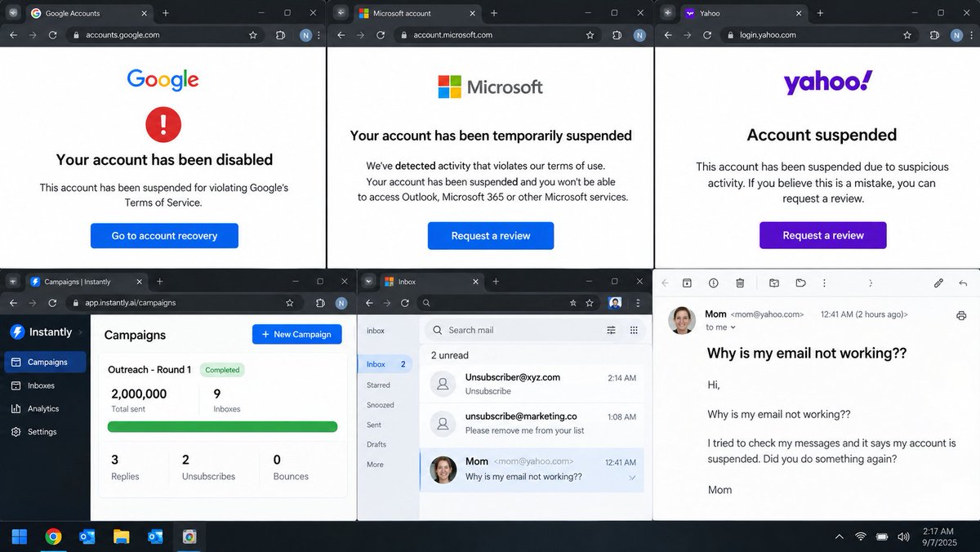Open the email from unsubscribe@marketing.co
The height and width of the screenshot is (552, 980).
point(532,423)
